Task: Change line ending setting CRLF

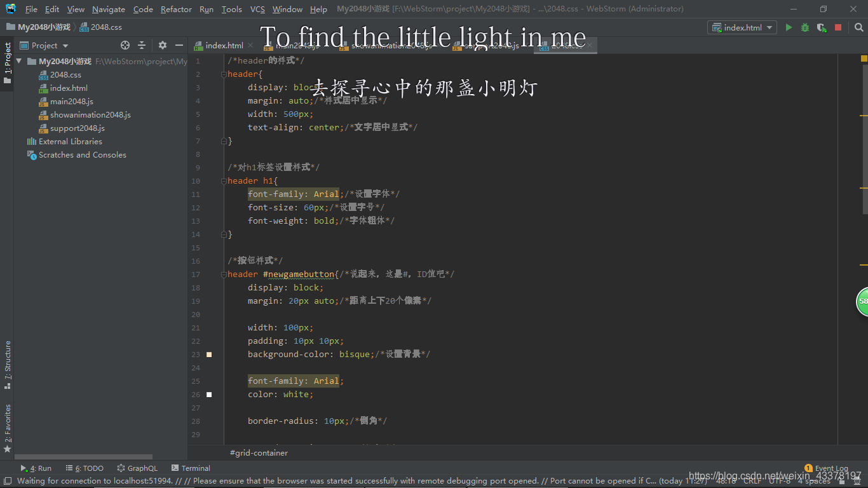Action: (x=752, y=481)
